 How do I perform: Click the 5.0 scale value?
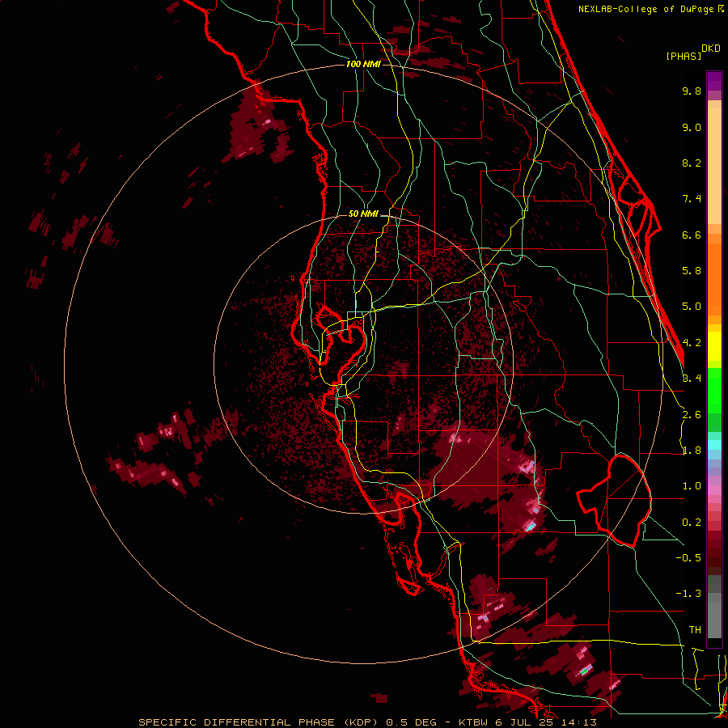tap(692, 307)
